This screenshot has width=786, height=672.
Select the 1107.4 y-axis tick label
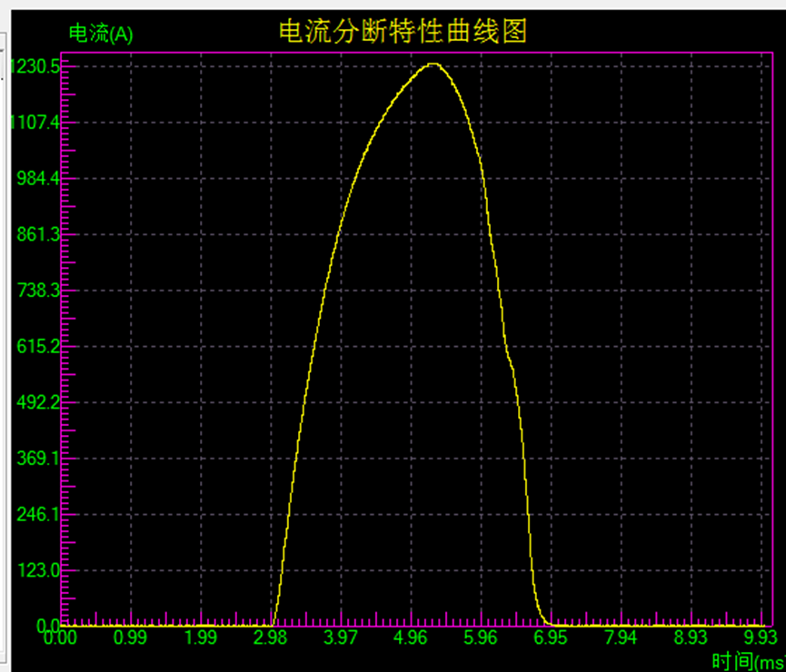coord(34,123)
